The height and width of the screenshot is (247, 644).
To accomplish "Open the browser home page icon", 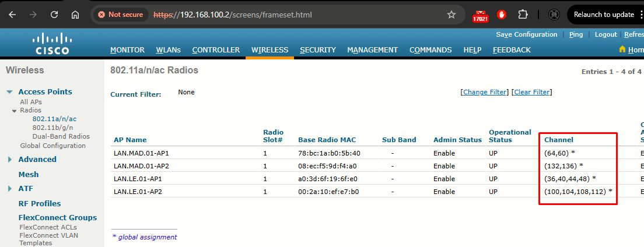I will click(75, 15).
